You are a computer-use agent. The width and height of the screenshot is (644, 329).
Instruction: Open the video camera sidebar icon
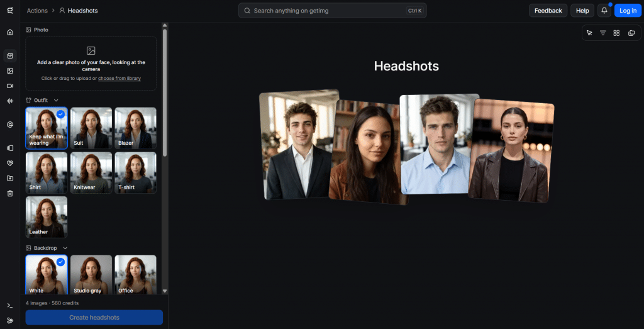[10, 86]
